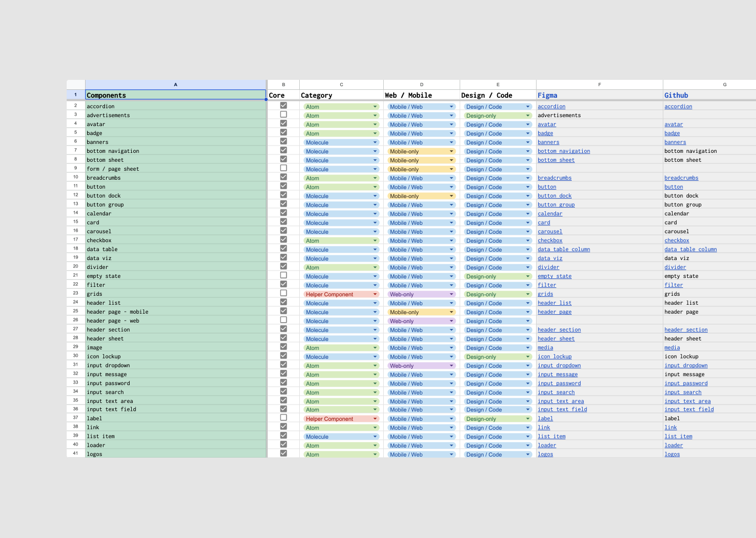
Task: Open the accordion Figma link
Action: pos(551,106)
